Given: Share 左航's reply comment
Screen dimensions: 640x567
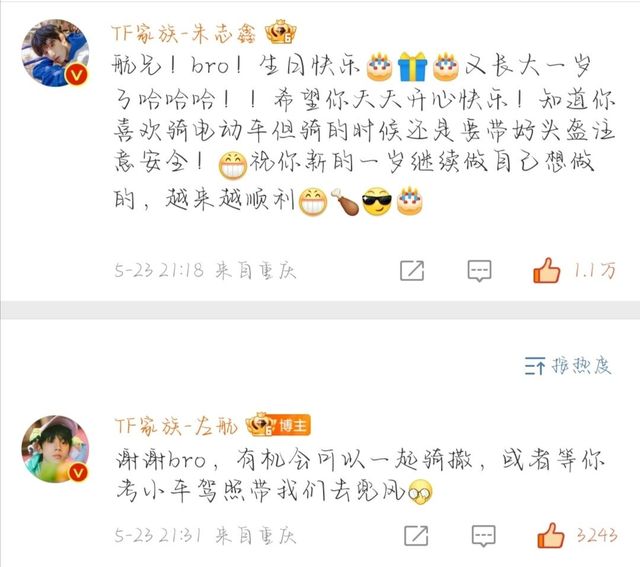Looking at the screenshot, I should tap(416, 535).
